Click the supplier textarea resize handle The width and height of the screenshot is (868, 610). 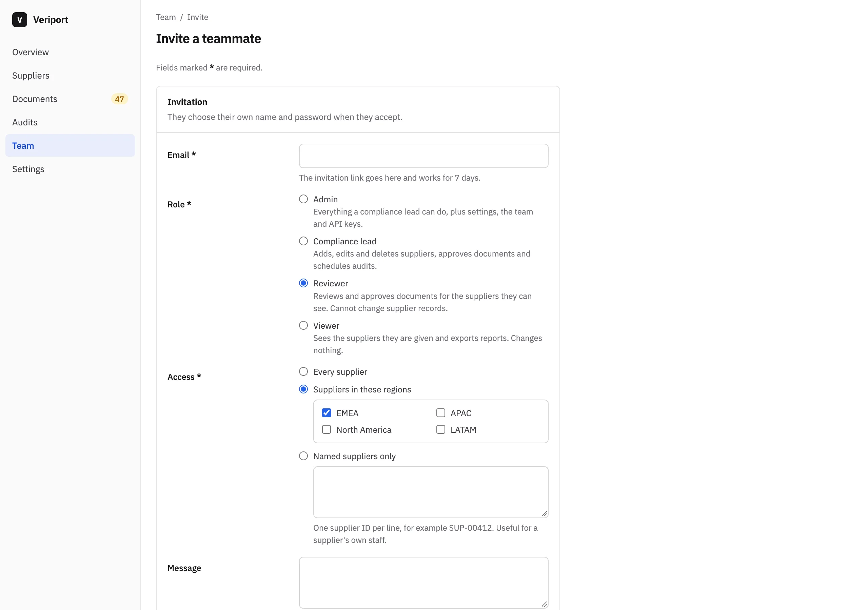pos(544,514)
